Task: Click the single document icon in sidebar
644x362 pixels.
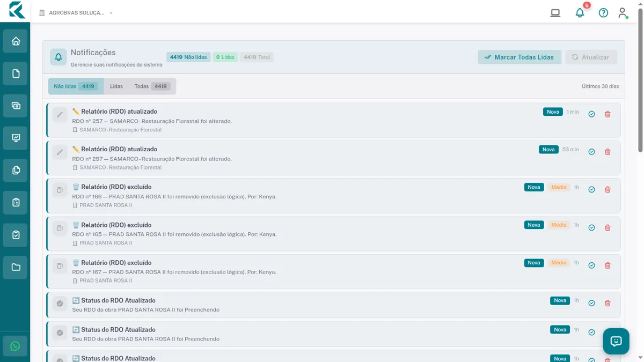Action: pos(16,73)
